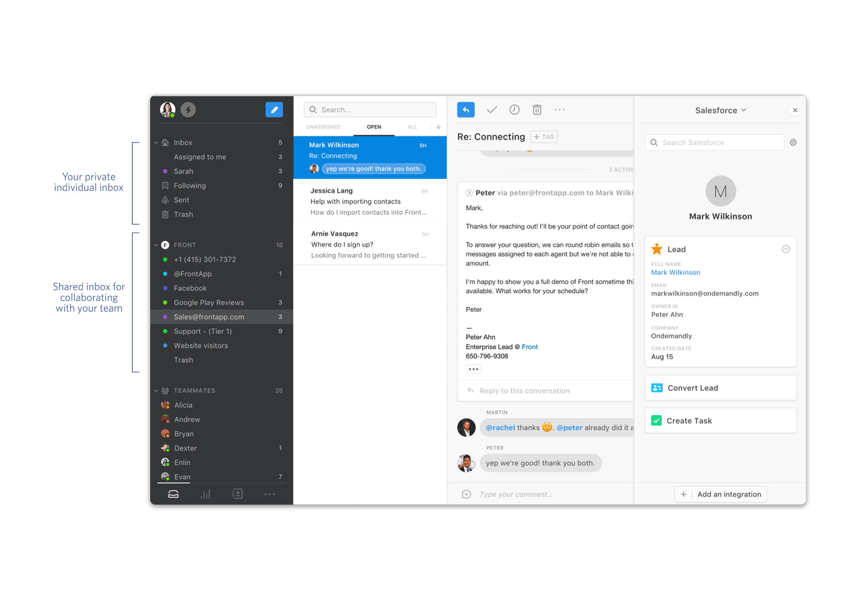The width and height of the screenshot is (863, 616).
Task: Collapse the Inbox section chevron
Action: coord(156,143)
